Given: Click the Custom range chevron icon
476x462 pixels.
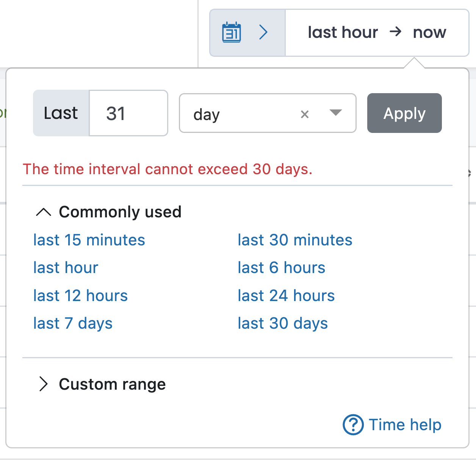Looking at the screenshot, I should pos(44,384).
